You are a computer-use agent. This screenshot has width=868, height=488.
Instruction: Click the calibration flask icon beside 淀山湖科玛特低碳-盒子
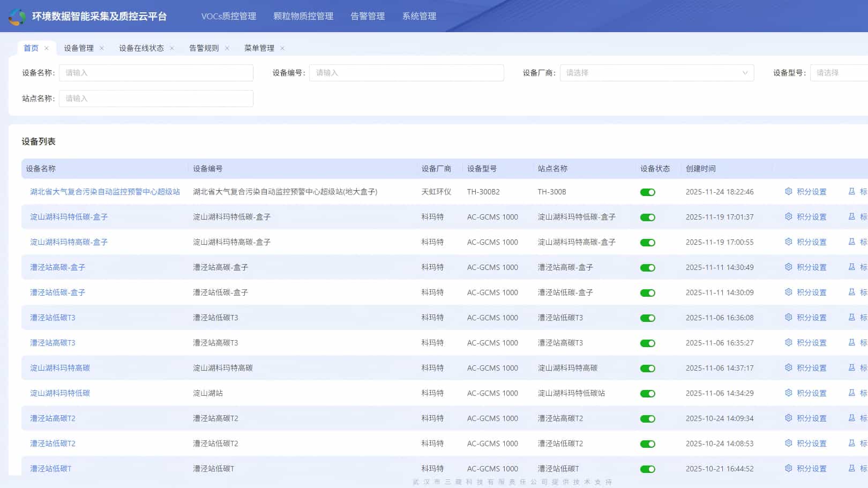(852, 217)
